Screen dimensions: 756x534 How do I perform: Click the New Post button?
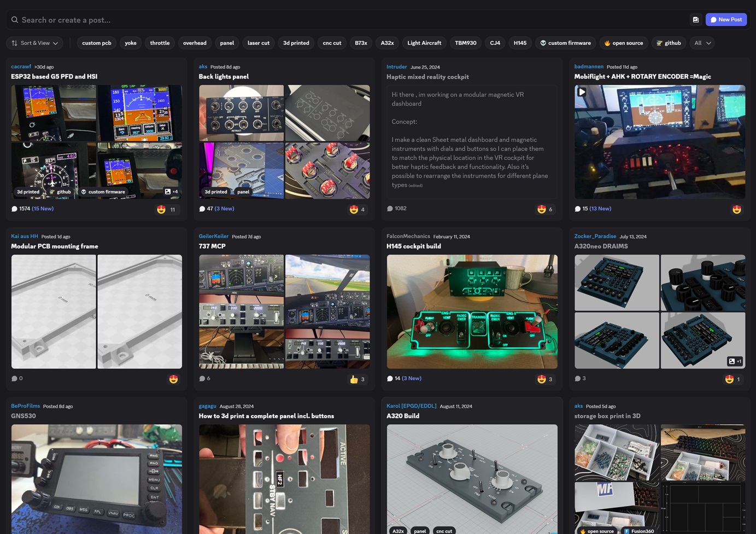coord(725,20)
